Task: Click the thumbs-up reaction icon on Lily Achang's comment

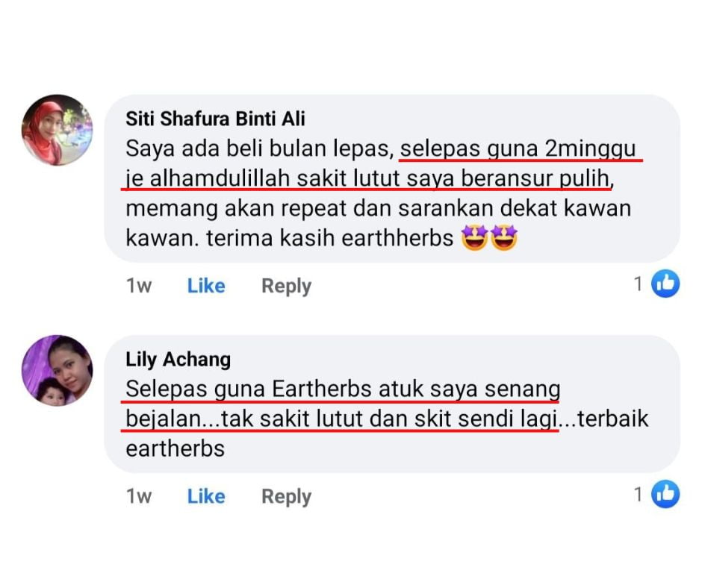Action: pyautogui.click(x=665, y=494)
